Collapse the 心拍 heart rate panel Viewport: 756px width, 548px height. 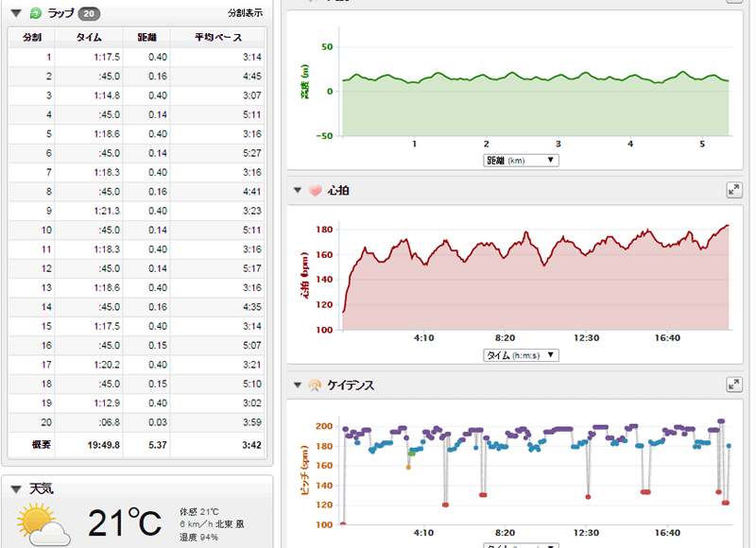[300, 191]
